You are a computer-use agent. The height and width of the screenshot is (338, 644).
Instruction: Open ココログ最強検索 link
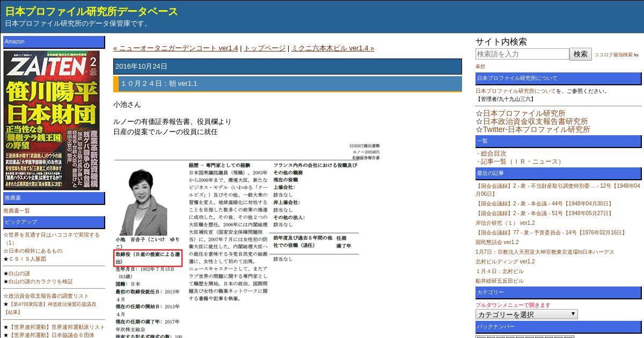[x=613, y=55]
